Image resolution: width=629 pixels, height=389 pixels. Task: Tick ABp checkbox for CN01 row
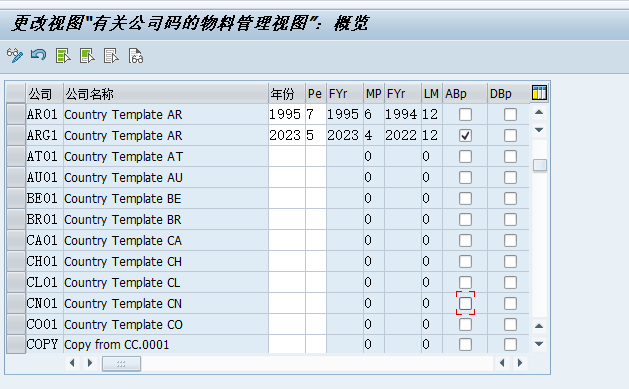click(x=465, y=304)
